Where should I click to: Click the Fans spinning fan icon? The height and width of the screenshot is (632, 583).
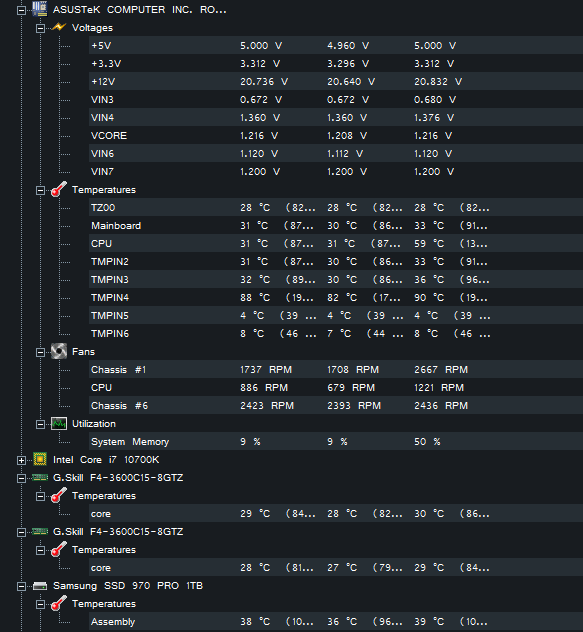click(59, 351)
